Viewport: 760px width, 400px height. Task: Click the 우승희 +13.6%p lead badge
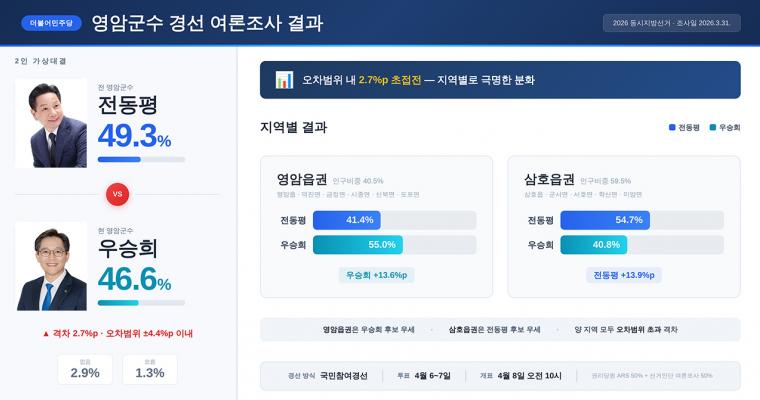(376, 274)
